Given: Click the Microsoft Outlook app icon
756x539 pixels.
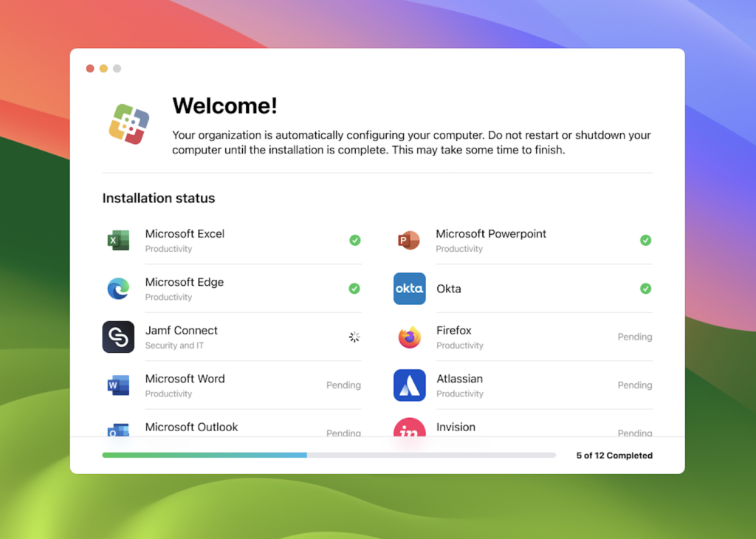Looking at the screenshot, I should [x=118, y=430].
